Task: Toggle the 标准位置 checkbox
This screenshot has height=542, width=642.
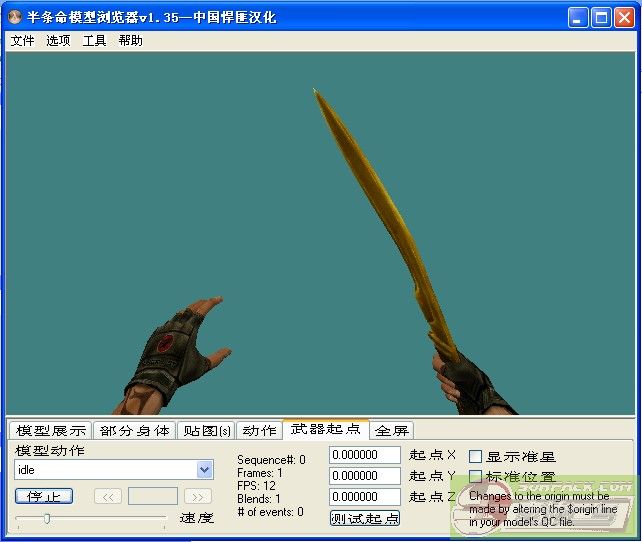Action: coord(476,477)
